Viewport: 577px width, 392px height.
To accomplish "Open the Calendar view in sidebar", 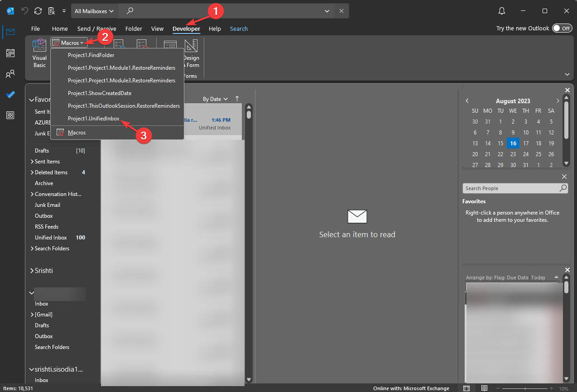I will (x=10, y=53).
